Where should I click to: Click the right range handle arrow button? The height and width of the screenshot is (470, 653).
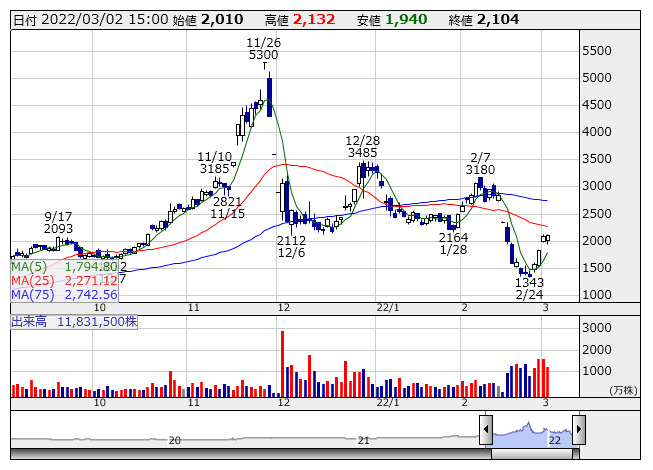(x=579, y=429)
